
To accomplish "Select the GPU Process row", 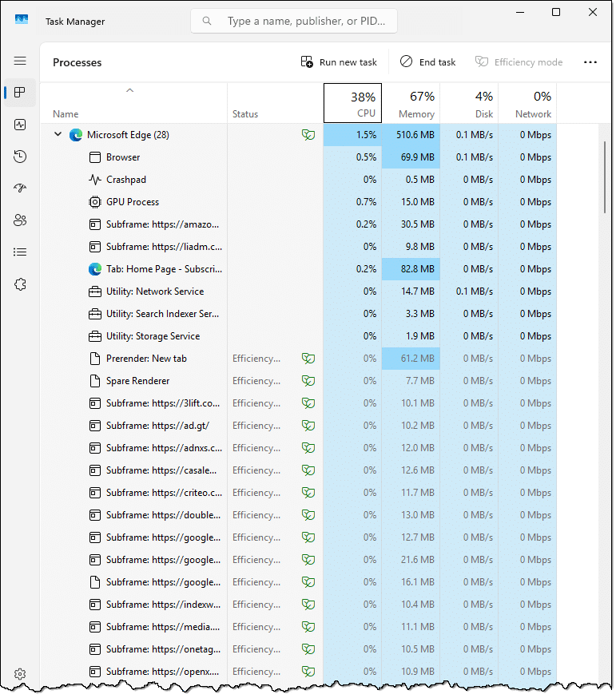I will (x=299, y=202).
